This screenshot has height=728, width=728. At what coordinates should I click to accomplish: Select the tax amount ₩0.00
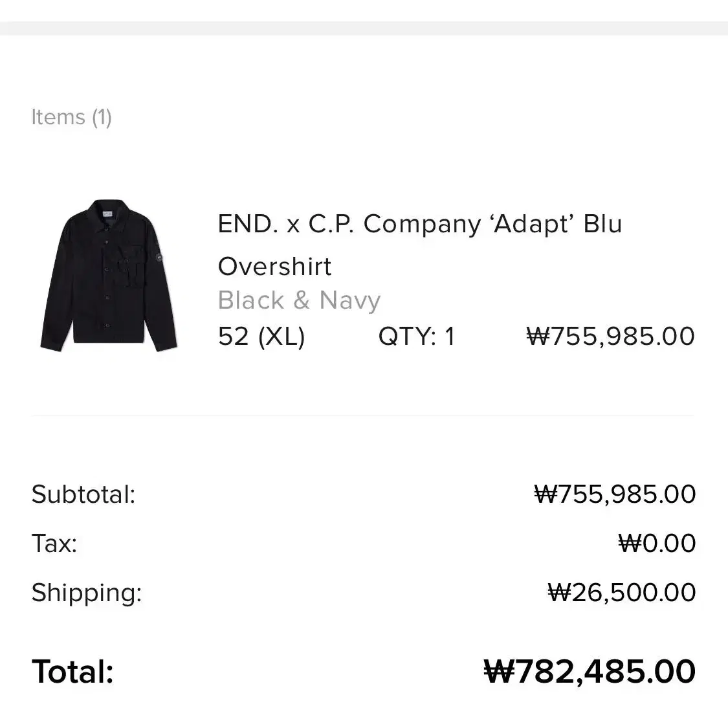click(x=657, y=543)
